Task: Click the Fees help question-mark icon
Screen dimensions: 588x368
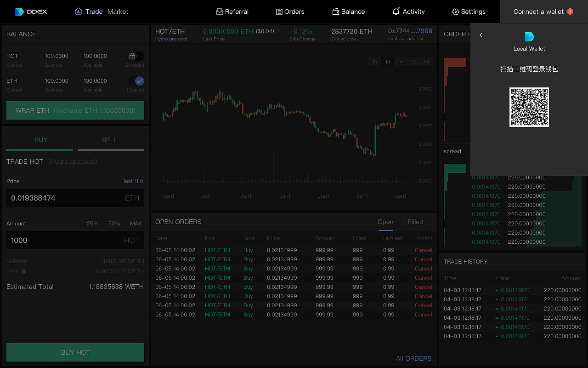Action: tap(24, 271)
